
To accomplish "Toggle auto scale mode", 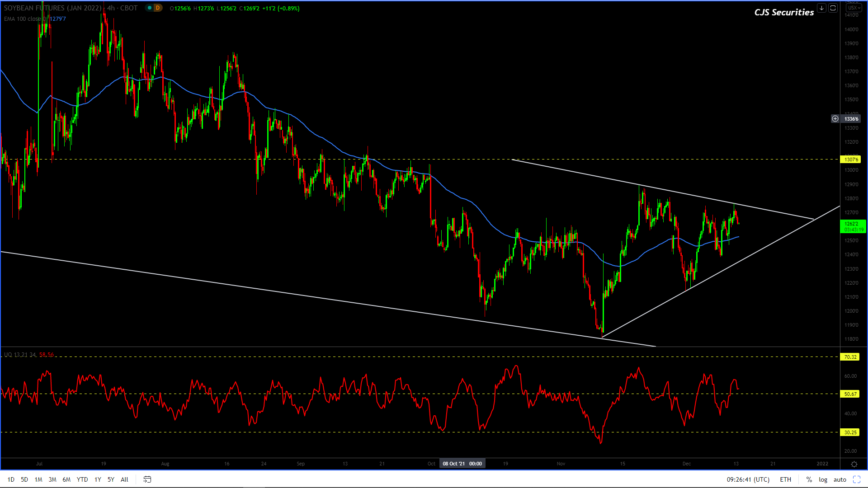I will tap(840, 479).
